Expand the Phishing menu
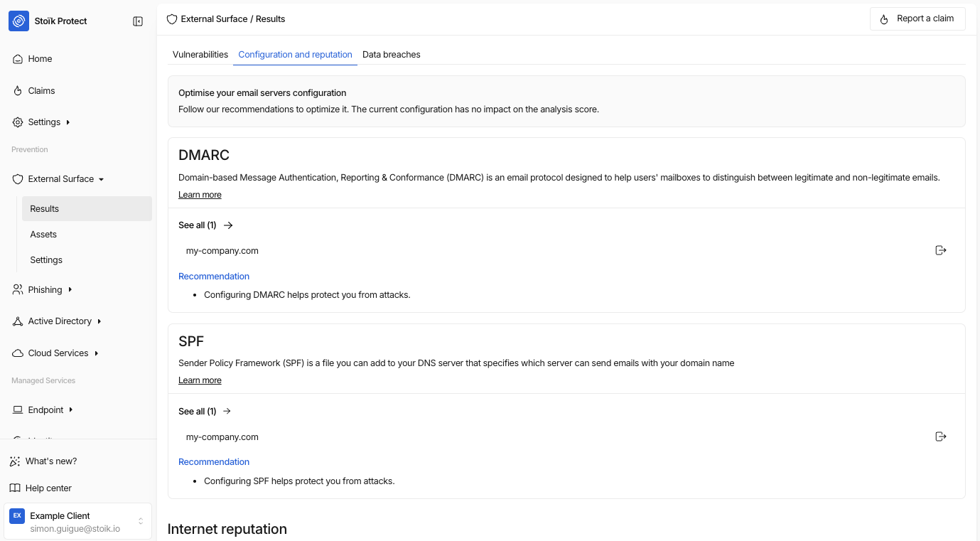The height and width of the screenshot is (541, 980). click(70, 290)
